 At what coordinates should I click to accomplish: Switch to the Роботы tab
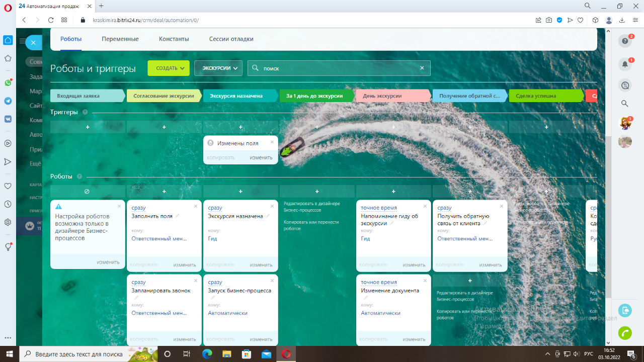(x=71, y=39)
